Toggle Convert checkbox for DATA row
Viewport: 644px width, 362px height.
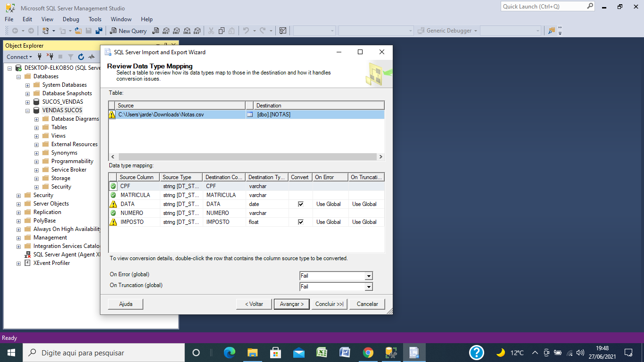(x=301, y=204)
